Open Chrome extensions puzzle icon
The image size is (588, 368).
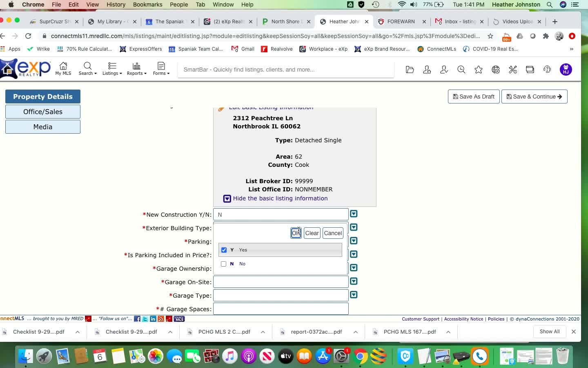click(x=546, y=36)
